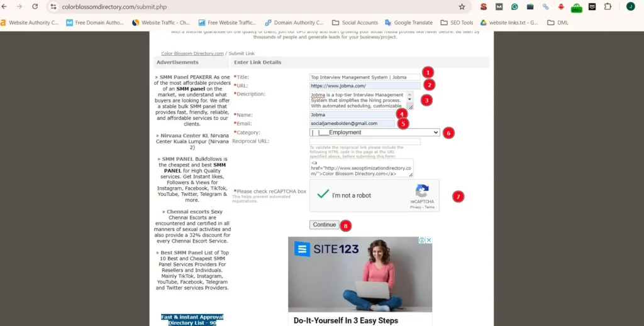Viewport: 644px width, 326px height.
Task: Click the reCAPTCHA Privacy link
Action: point(415,207)
